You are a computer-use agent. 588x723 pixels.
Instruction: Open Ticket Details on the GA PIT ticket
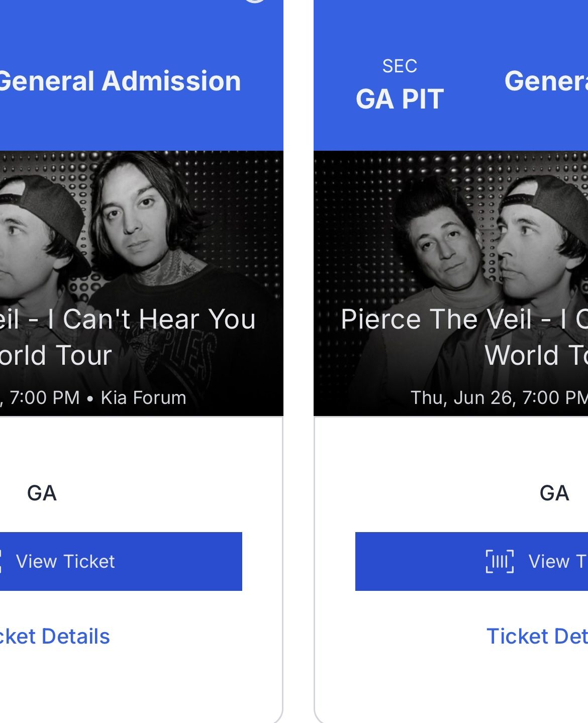537,636
